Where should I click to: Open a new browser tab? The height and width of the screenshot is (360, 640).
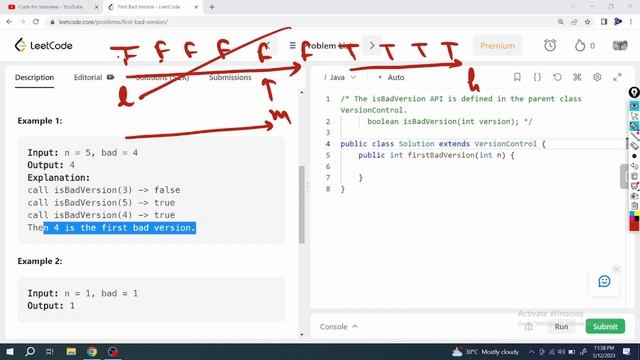[x=211, y=7]
